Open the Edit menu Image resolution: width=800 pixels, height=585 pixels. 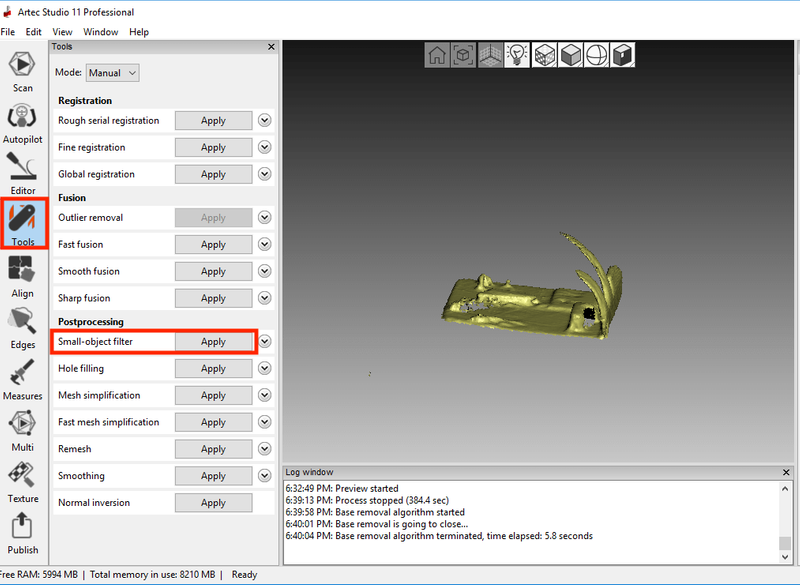click(x=34, y=32)
